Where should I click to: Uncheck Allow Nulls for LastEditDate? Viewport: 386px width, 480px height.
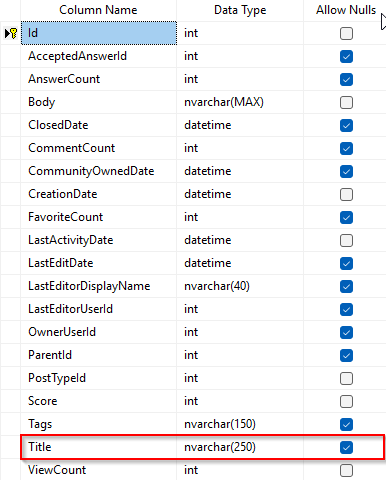[x=346, y=263]
